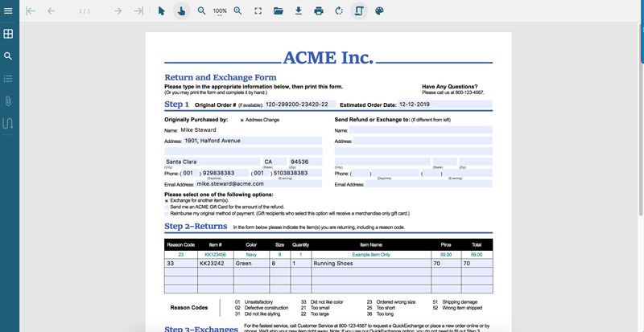Click the Step 2–Returns heading
This screenshot has width=644, height=332.
pyautogui.click(x=196, y=226)
